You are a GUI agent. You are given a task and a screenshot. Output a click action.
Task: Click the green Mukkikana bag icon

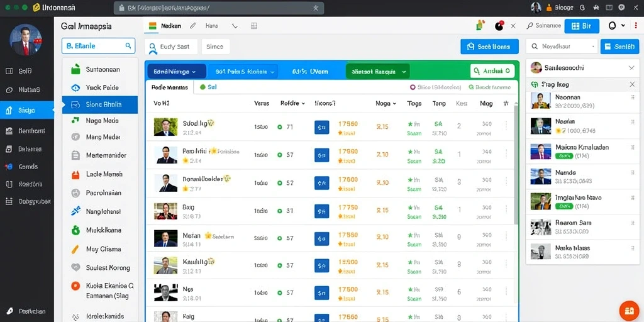[x=75, y=230]
